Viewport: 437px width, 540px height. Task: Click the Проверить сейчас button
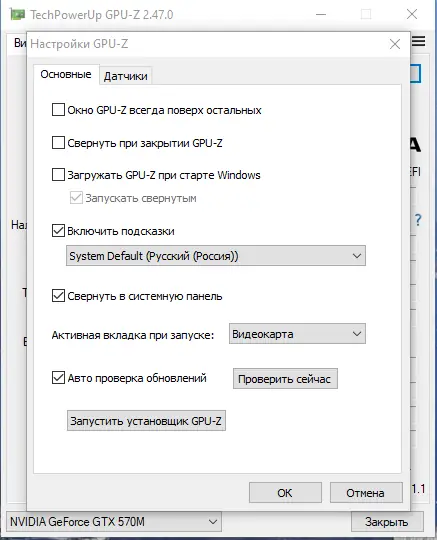285,379
